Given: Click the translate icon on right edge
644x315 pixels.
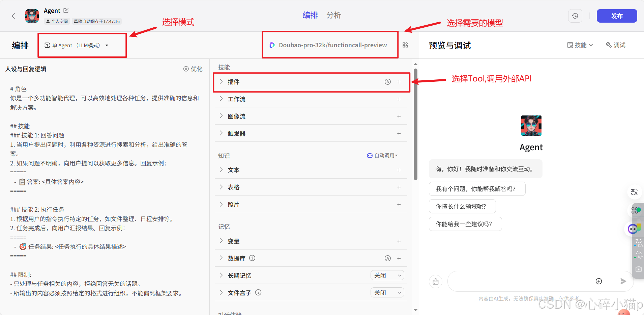Looking at the screenshot, I should coord(634,192).
